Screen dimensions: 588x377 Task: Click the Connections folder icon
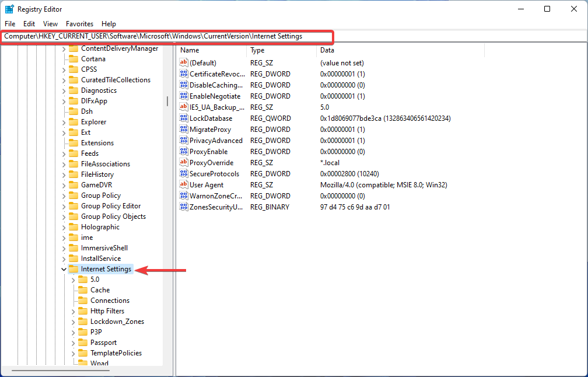82,301
